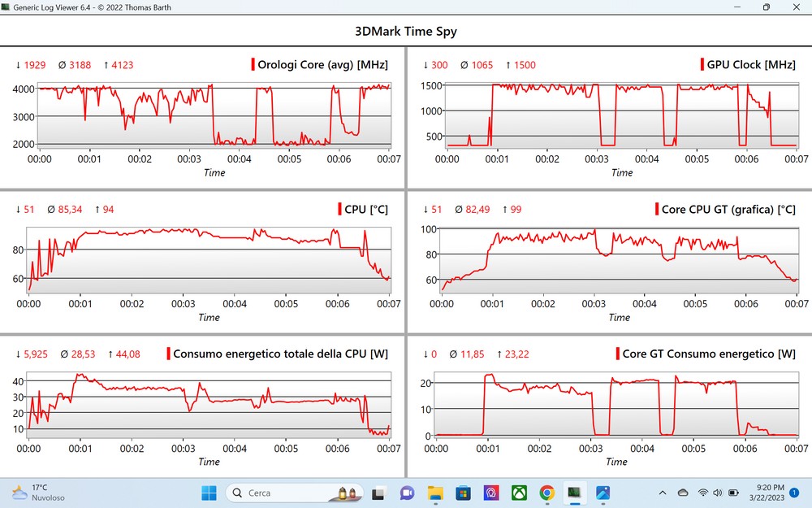
Task: Maximize or restore the Log Viewer window
Action: tap(767, 7)
